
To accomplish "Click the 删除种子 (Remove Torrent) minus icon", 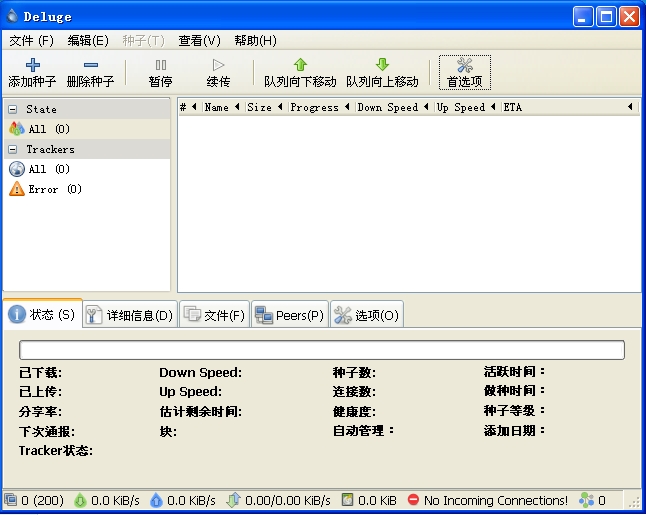I will point(91,65).
